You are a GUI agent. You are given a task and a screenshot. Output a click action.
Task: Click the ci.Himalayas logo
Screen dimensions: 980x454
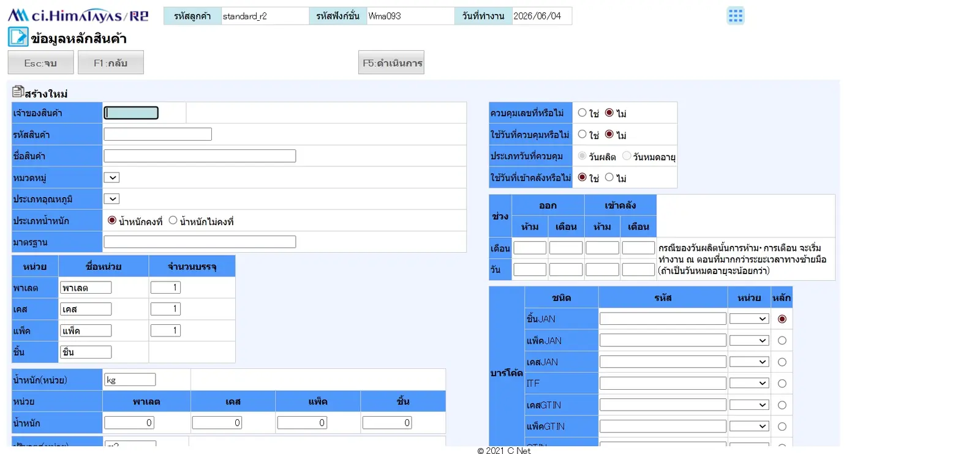78,15
